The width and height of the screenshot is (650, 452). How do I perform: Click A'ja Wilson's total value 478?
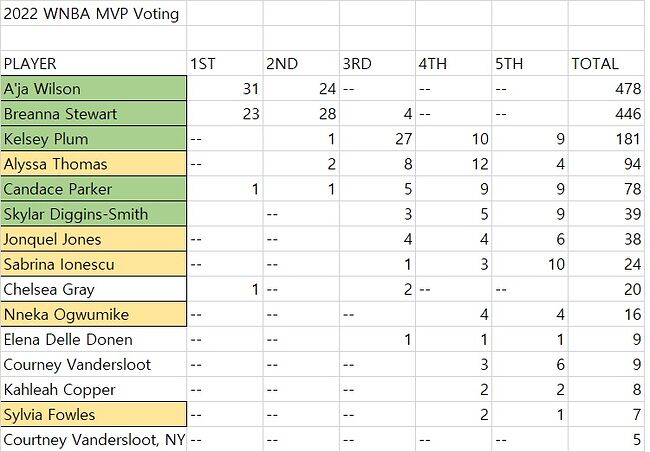click(606, 88)
